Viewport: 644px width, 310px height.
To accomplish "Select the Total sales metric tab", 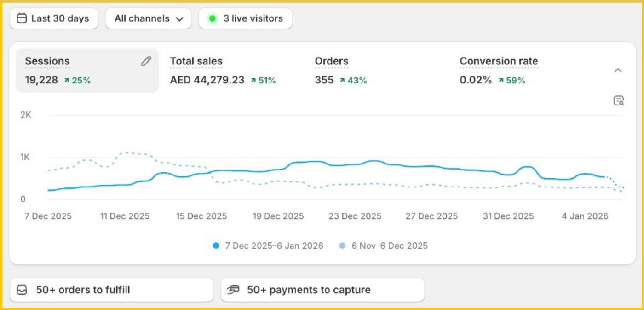I will [x=196, y=61].
